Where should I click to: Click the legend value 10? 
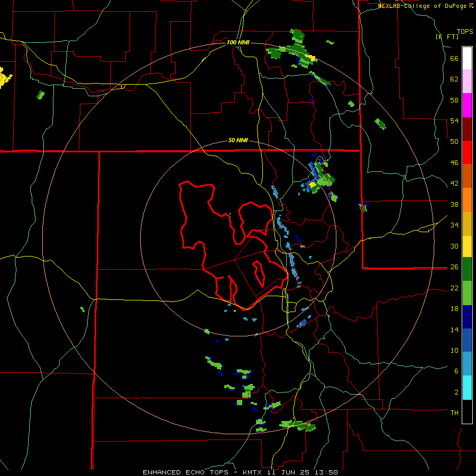454,351
